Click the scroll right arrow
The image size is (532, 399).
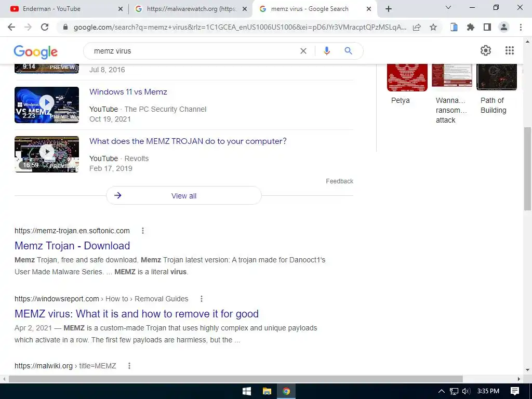pos(519,379)
